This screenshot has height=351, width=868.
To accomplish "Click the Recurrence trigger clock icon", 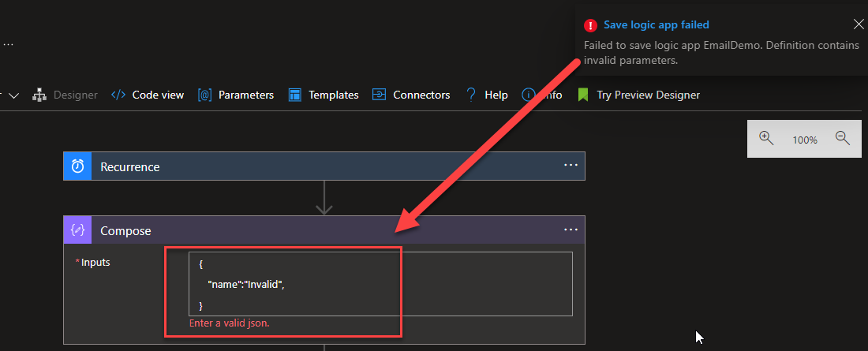I will tap(77, 166).
